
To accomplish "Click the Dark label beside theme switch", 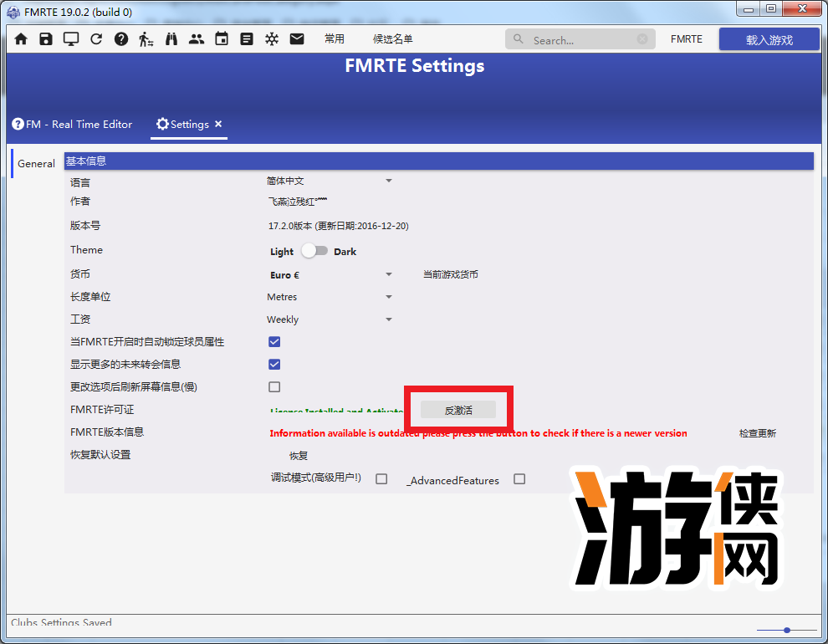I will click(345, 252).
